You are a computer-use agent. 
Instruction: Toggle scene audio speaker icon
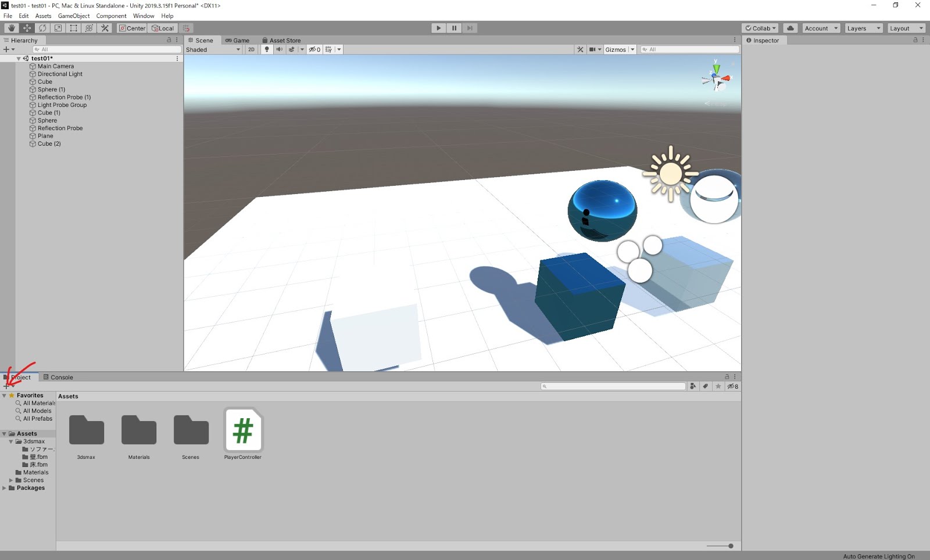(x=279, y=49)
